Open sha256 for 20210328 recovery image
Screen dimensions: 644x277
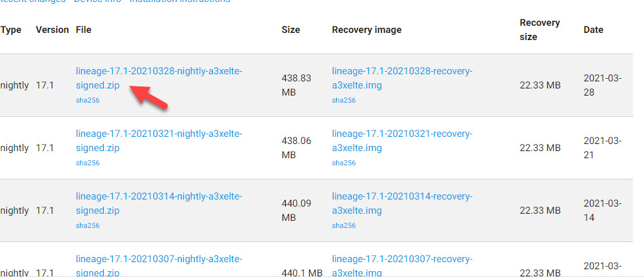click(344, 100)
